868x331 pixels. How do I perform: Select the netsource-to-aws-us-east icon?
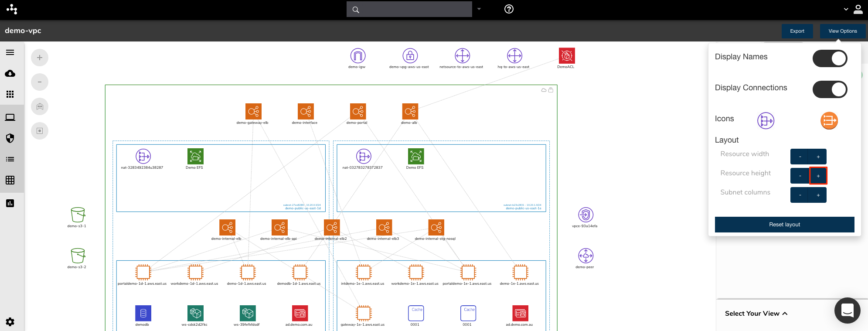(463, 56)
